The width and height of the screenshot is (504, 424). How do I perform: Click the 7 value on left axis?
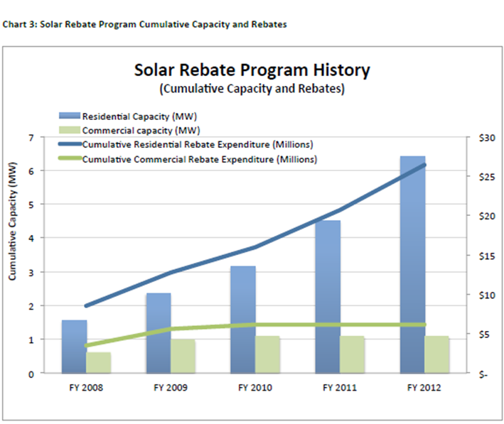(x=31, y=138)
